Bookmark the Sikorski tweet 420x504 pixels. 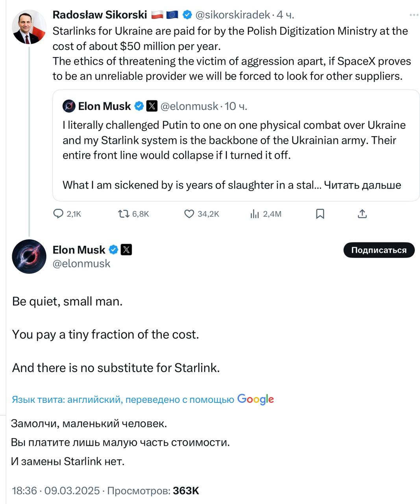[x=320, y=214]
